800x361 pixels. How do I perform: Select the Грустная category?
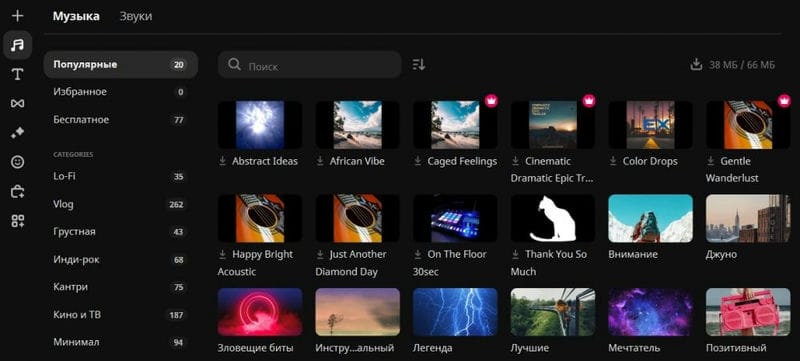121,232
